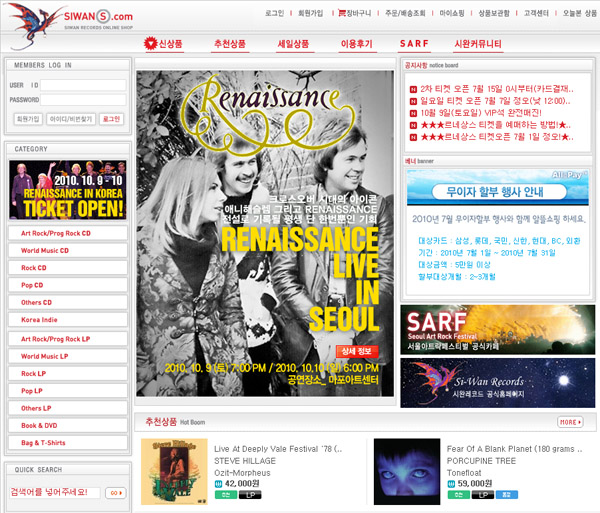Screen dimensions: 600x513
Task: Open 신상품 menu tab
Action: 170,44
